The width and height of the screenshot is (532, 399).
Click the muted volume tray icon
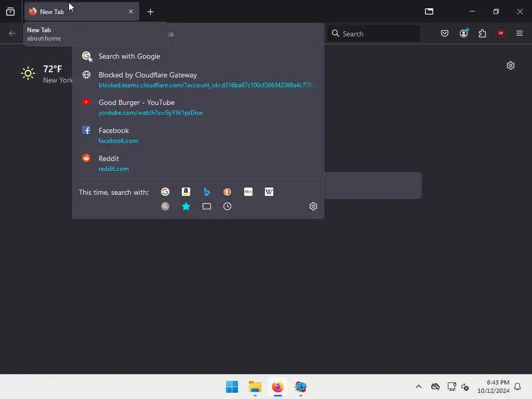(465, 387)
